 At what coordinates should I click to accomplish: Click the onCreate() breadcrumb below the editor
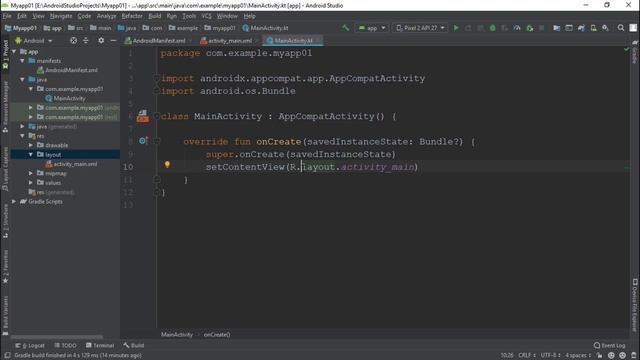pyautogui.click(x=217, y=335)
